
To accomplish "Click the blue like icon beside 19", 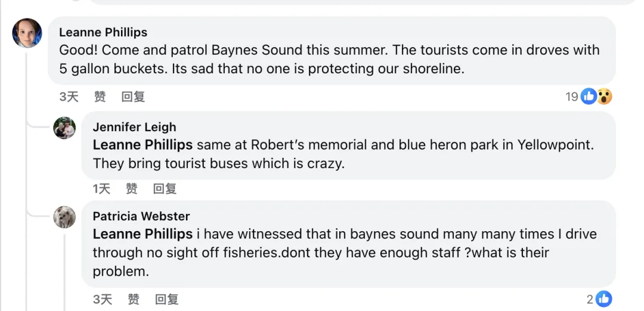I will click(589, 97).
